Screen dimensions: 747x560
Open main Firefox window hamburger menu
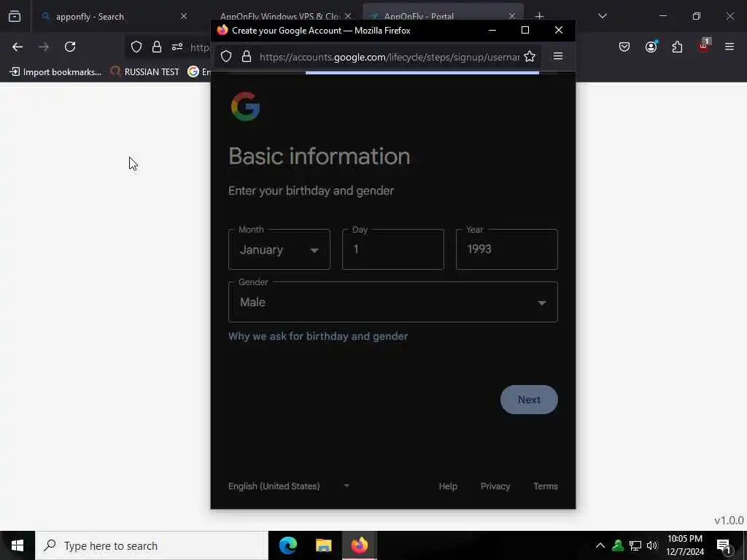[x=729, y=47]
